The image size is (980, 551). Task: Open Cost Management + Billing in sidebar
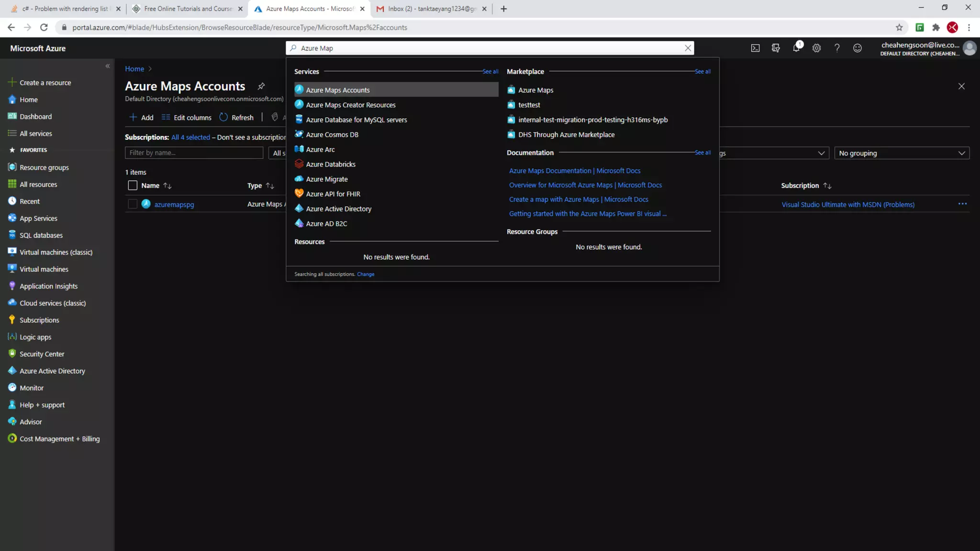click(x=59, y=439)
